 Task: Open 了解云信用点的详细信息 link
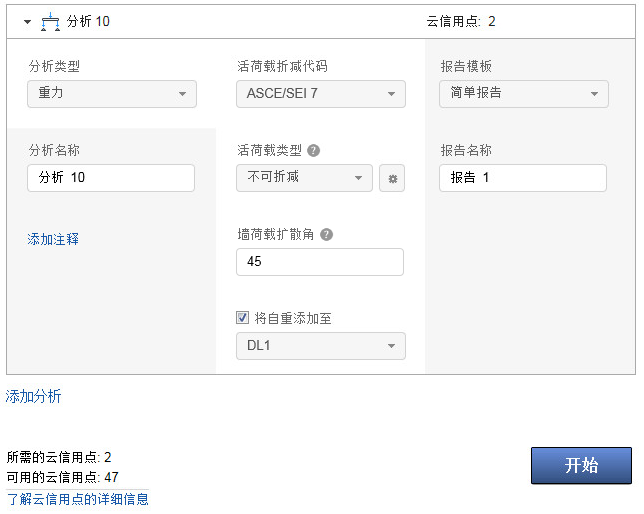(78, 498)
